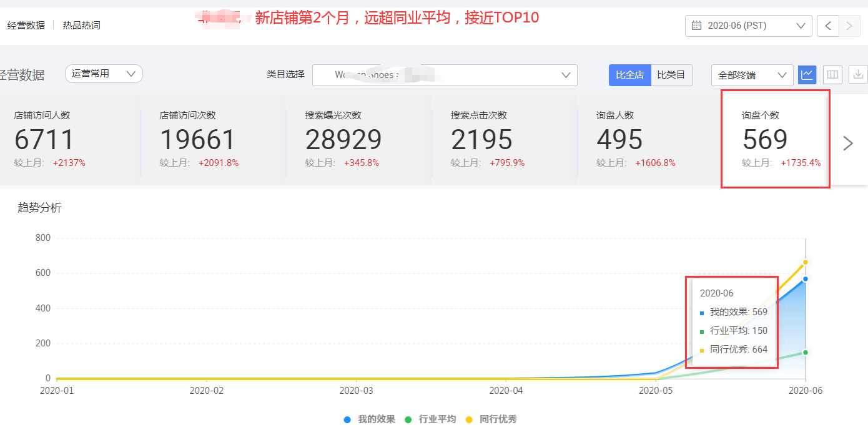The image size is (868, 425).
Task: Enable the 比全店 comparison option
Action: (x=629, y=74)
